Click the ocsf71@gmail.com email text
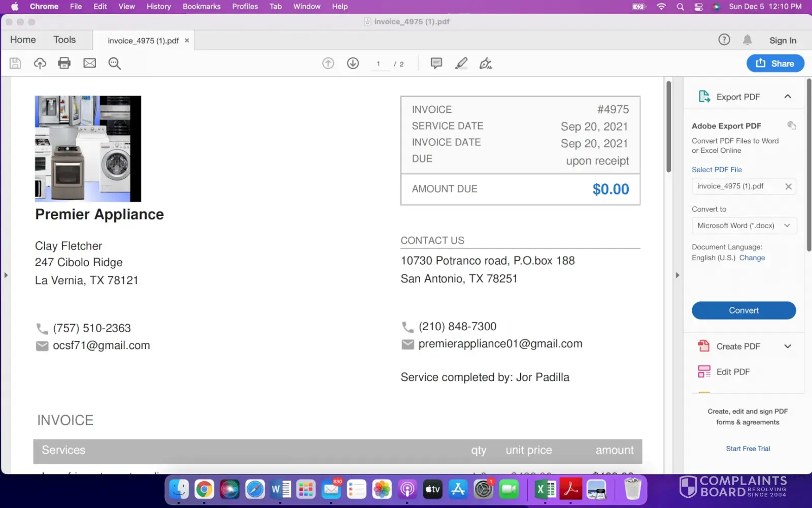This screenshot has height=508, width=812. click(101, 345)
